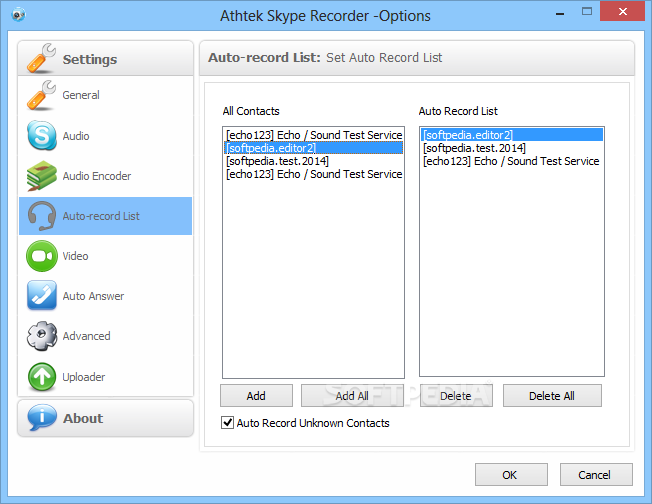
Task: Confirm with the OK button
Action: click(511, 475)
